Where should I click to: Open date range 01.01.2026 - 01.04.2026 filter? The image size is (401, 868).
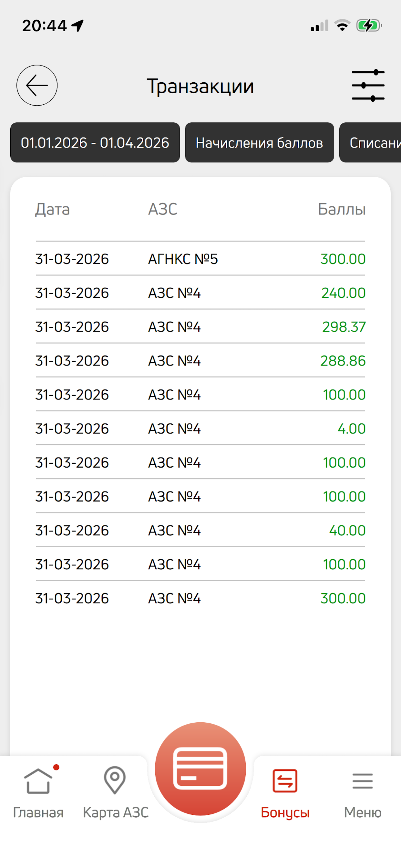click(95, 142)
